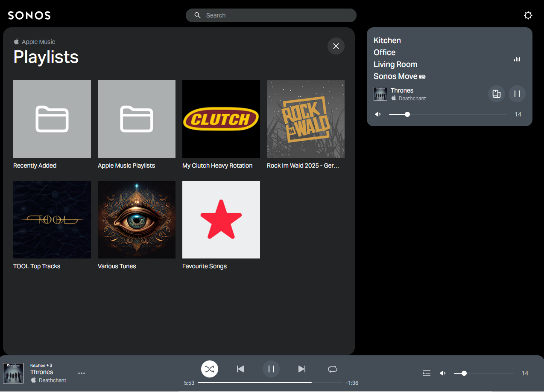Click the Thrones title in bottom player

[42, 372]
